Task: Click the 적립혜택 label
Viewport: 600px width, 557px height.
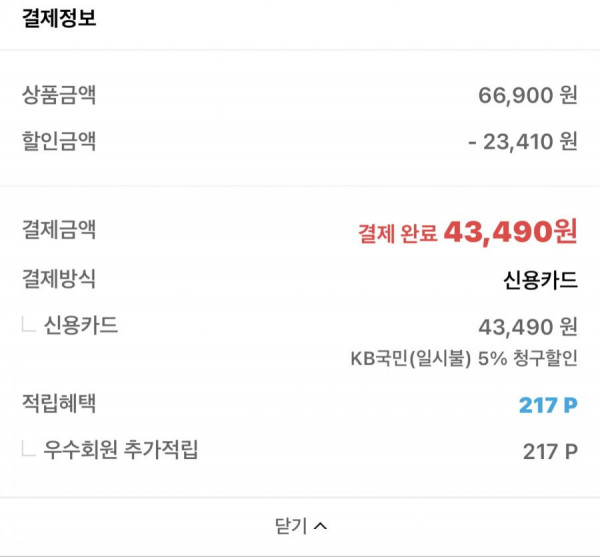Action: (59, 403)
